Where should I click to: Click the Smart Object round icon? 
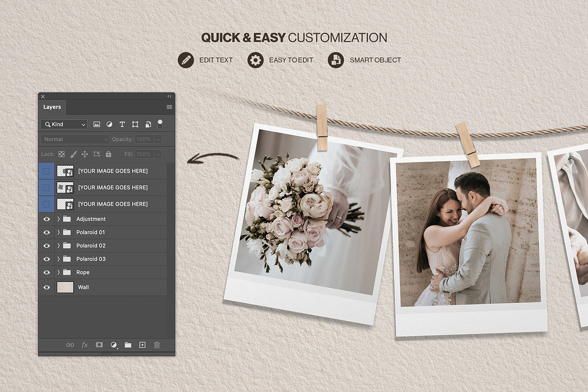(336, 60)
